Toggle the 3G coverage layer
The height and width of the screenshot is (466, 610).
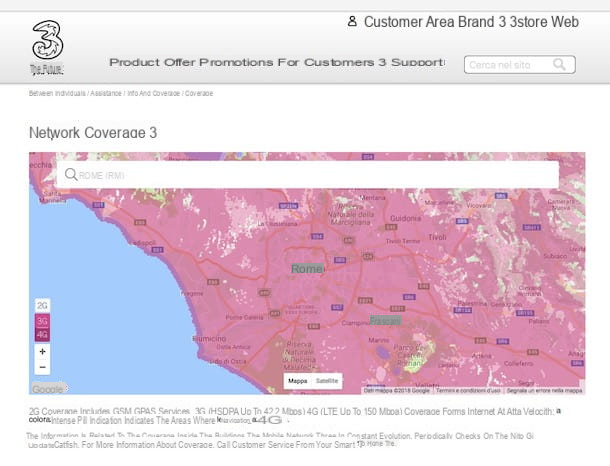pyautogui.click(x=42, y=321)
